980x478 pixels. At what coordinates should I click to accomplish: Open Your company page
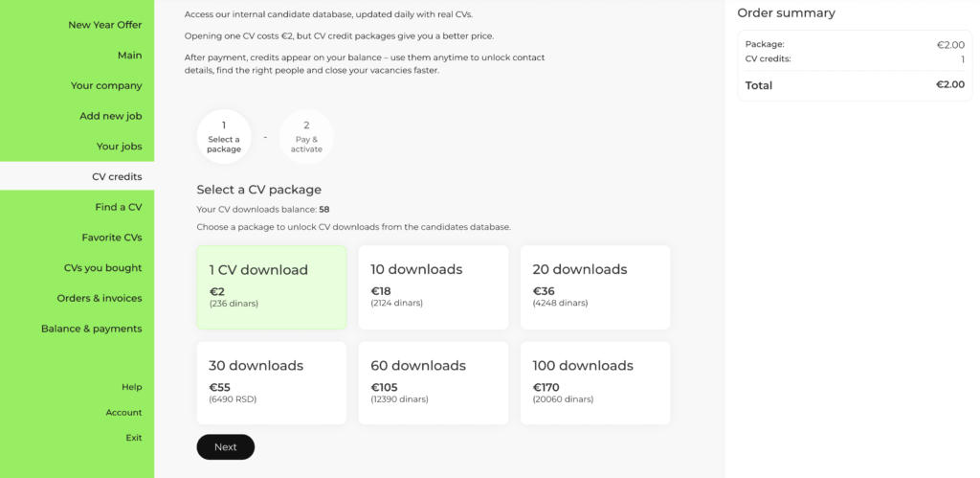pos(105,86)
